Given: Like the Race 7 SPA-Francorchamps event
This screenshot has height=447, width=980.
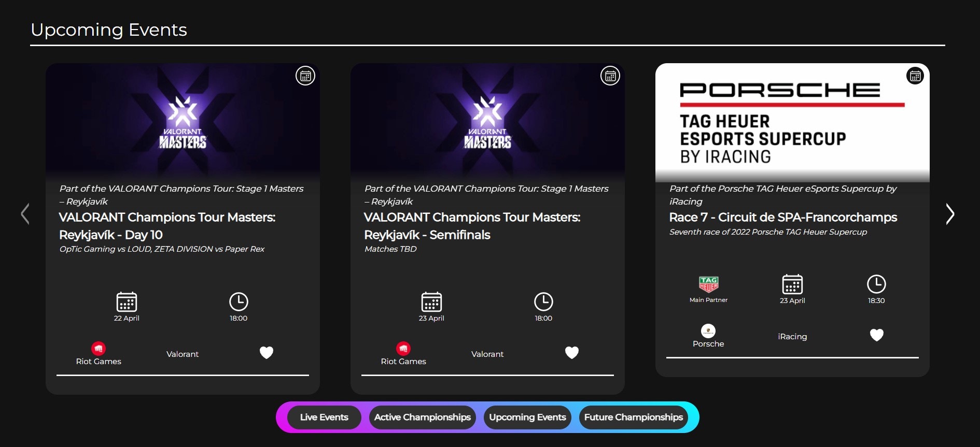Looking at the screenshot, I should (876, 335).
